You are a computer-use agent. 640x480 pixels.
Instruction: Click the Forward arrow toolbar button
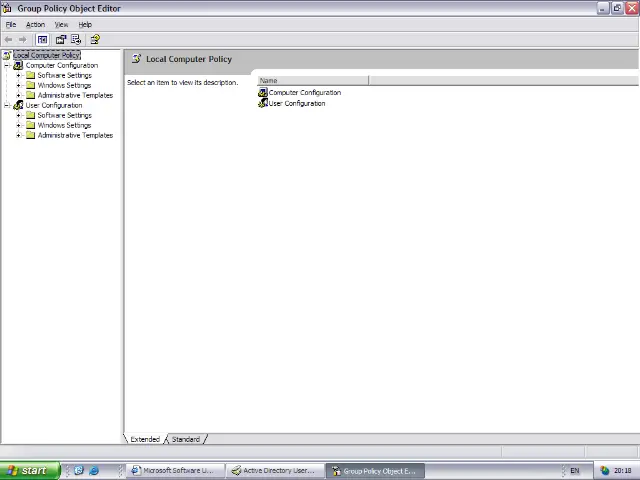(22, 40)
